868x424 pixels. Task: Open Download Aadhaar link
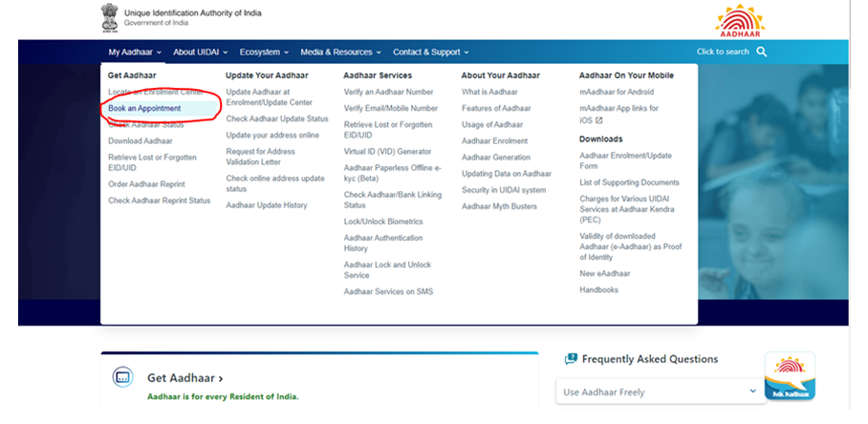pos(141,140)
